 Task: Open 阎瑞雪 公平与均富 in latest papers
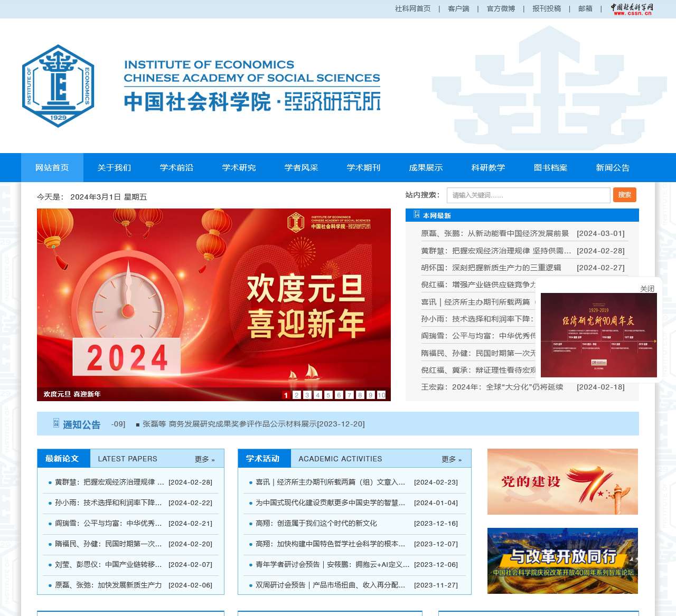pyautogui.click(x=108, y=524)
